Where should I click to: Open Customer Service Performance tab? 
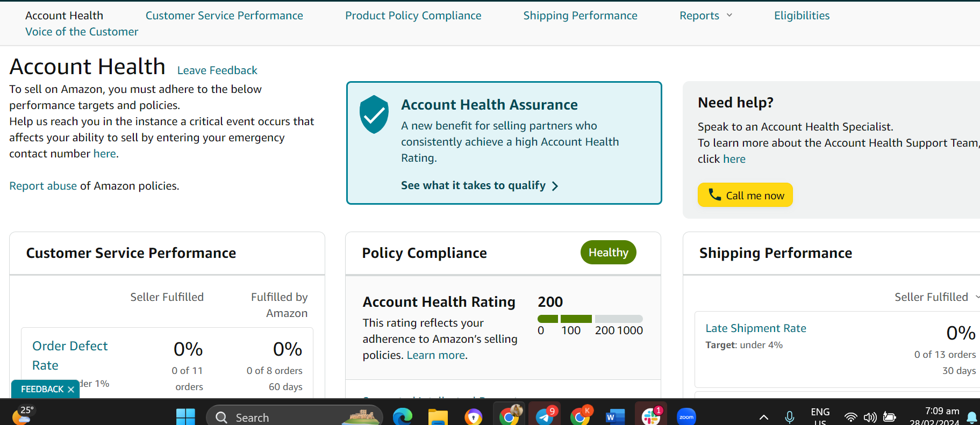click(x=224, y=16)
